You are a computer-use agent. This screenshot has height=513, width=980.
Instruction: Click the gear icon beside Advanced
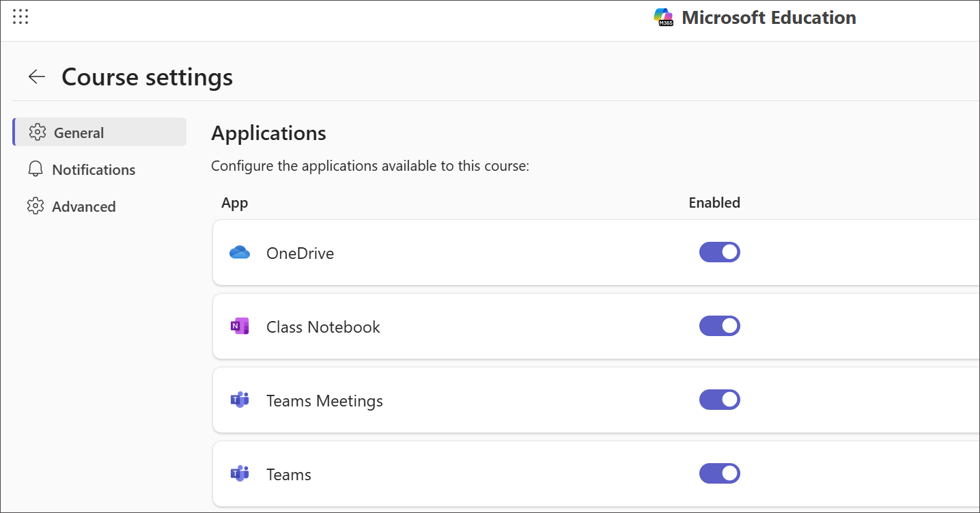point(36,206)
